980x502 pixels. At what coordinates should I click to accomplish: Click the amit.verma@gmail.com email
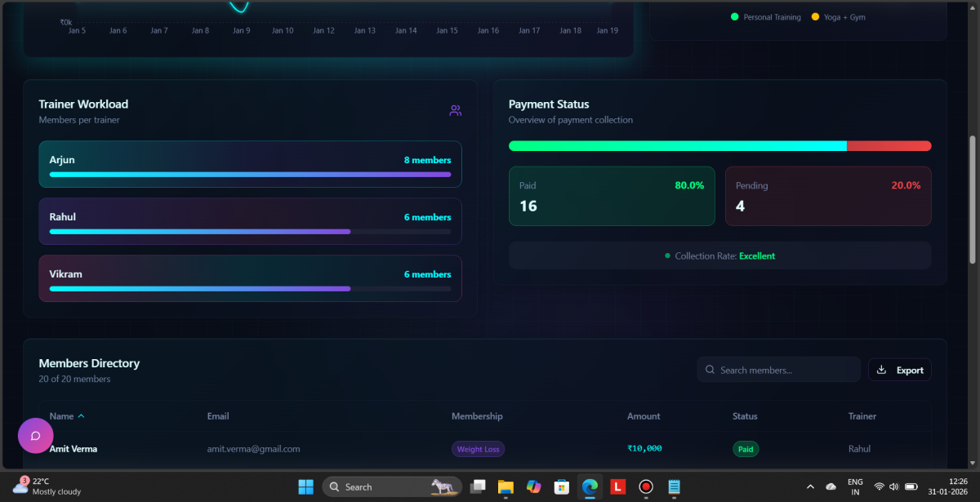pyautogui.click(x=253, y=449)
